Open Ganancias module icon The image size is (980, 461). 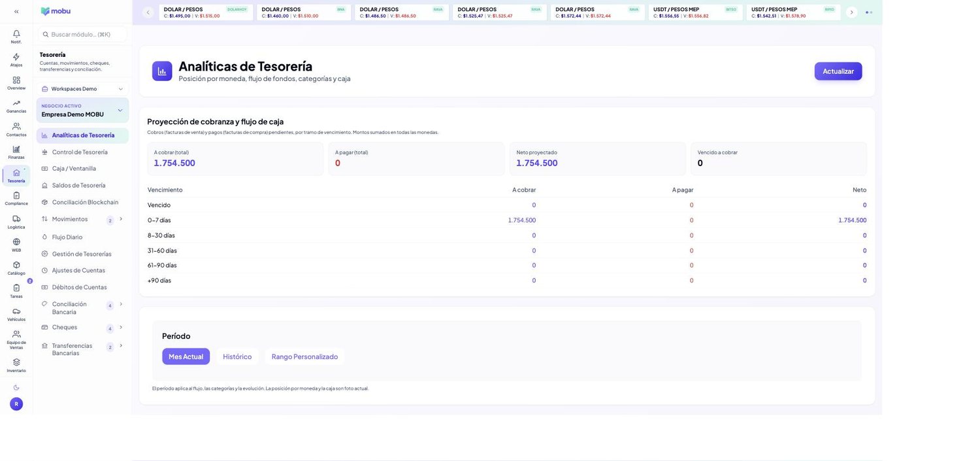tap(16, 103)
